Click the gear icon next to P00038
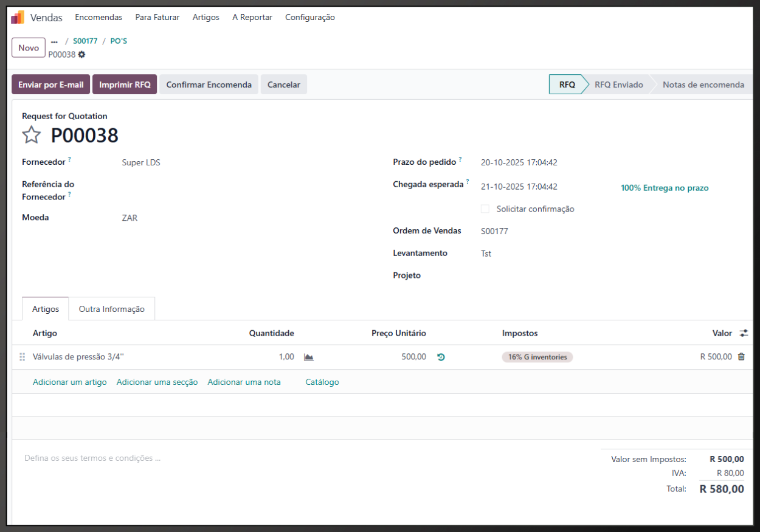 81,55
